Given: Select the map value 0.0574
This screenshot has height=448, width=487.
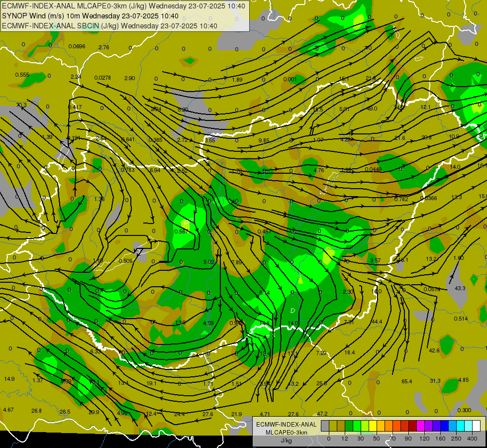Looking at the screenshot, I should coord(432,289).
